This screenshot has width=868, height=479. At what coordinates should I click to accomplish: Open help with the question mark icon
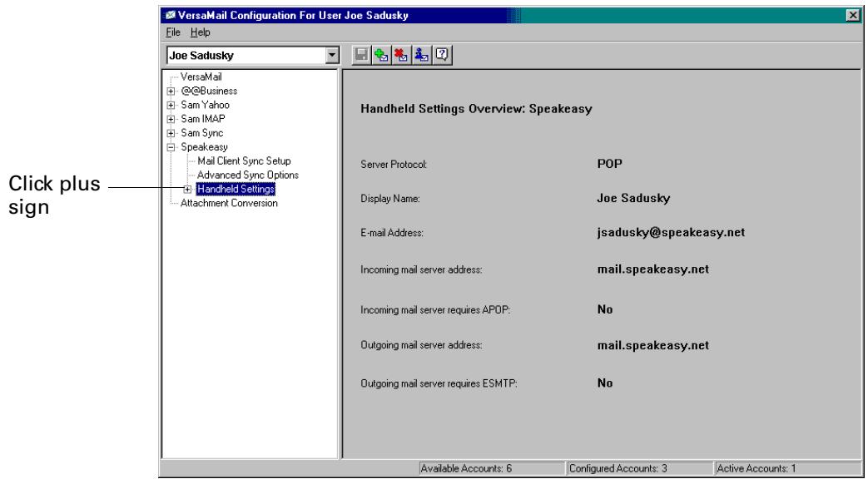[x=441, y=55]
